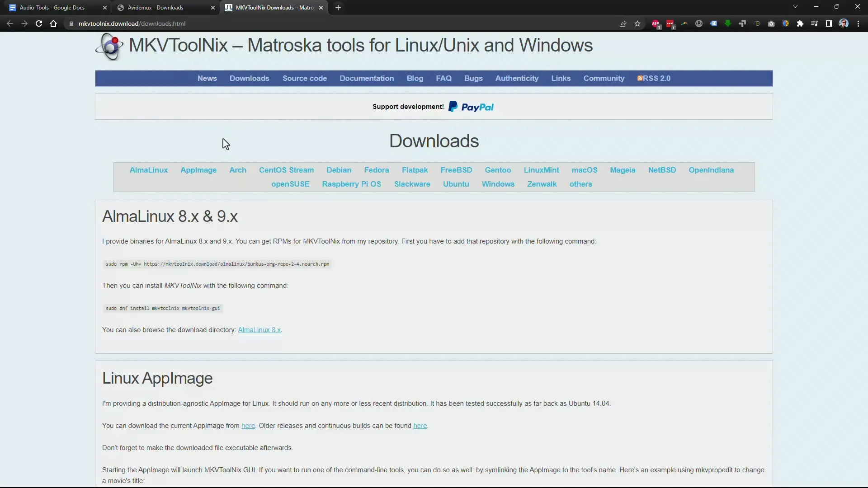
Task: Open the white arrows extension icon
Action: (742, 23)
